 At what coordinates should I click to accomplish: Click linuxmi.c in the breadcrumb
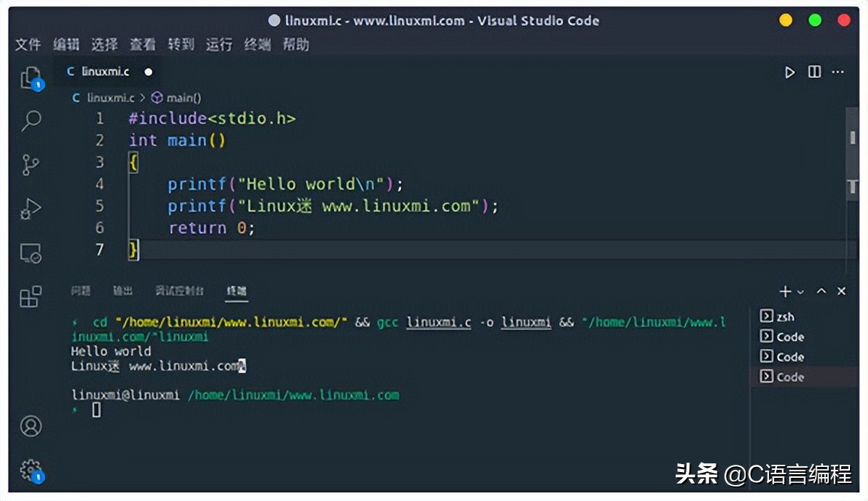pos(111,98)
